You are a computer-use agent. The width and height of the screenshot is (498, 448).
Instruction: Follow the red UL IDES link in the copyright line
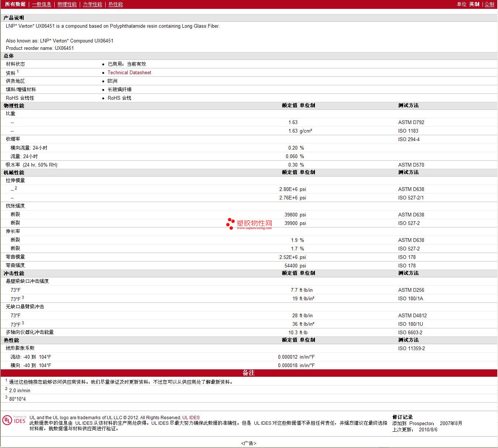[191, 418]
